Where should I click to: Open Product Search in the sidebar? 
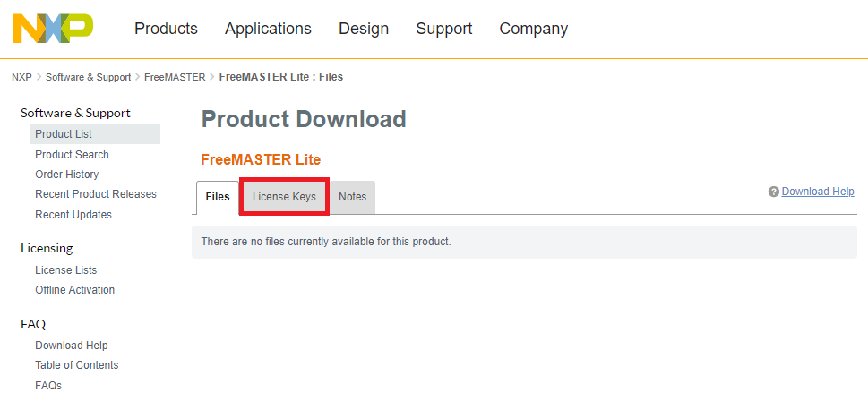pyautogui.click(x=72, y=155)
